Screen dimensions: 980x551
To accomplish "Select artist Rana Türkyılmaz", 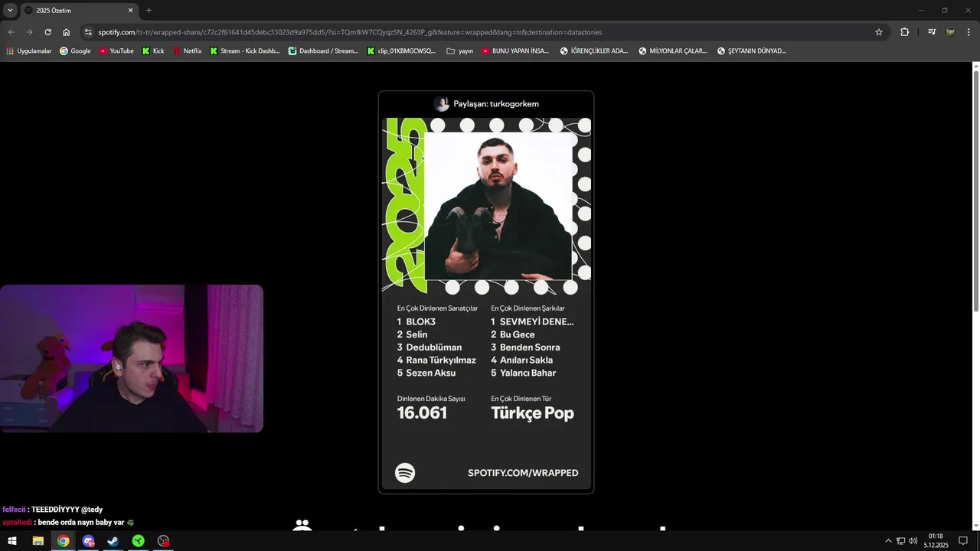I will click(441, 360).
